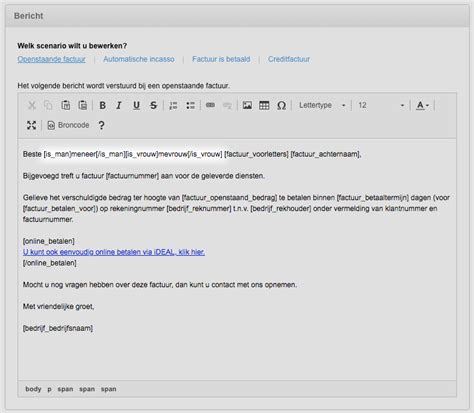Click the Cut scissors icon

tap(32, 106)
